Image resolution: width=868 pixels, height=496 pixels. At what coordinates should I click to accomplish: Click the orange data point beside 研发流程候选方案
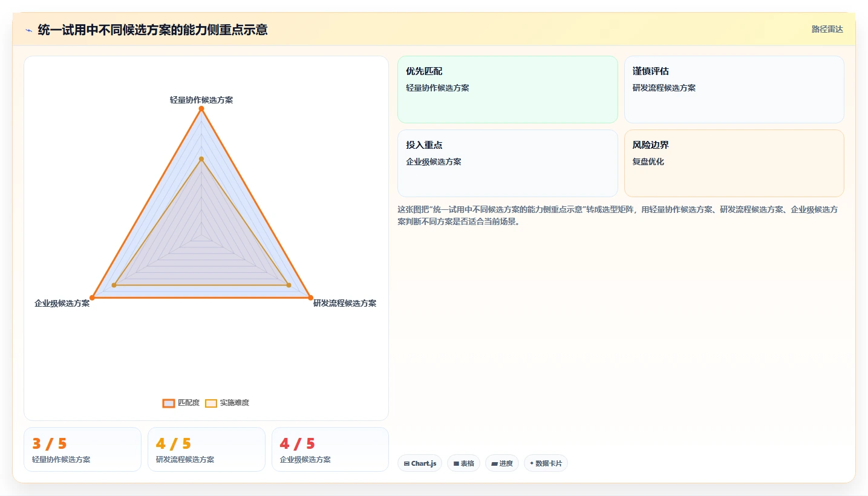[x=311, y=298]
